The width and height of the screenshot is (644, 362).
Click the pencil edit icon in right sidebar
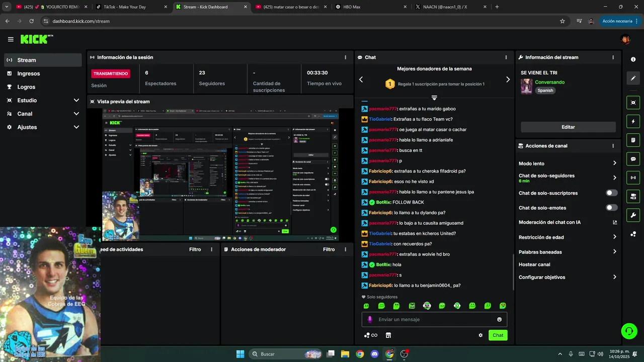tap(633, 78)
